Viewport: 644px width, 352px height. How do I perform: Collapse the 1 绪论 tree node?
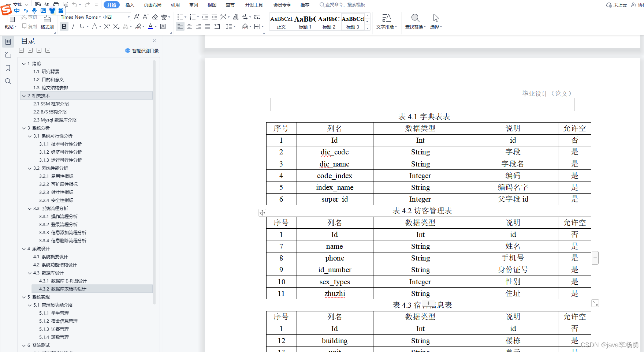coord(24,64)
